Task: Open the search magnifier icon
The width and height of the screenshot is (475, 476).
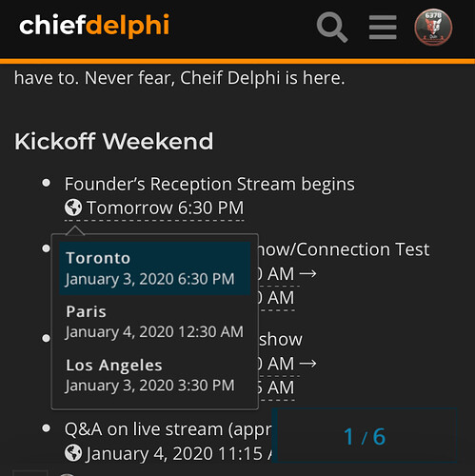Action: click(332, 27)
